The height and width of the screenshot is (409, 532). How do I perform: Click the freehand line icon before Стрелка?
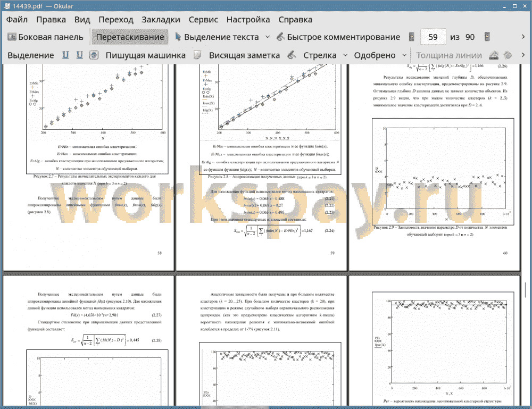[292, 55]
